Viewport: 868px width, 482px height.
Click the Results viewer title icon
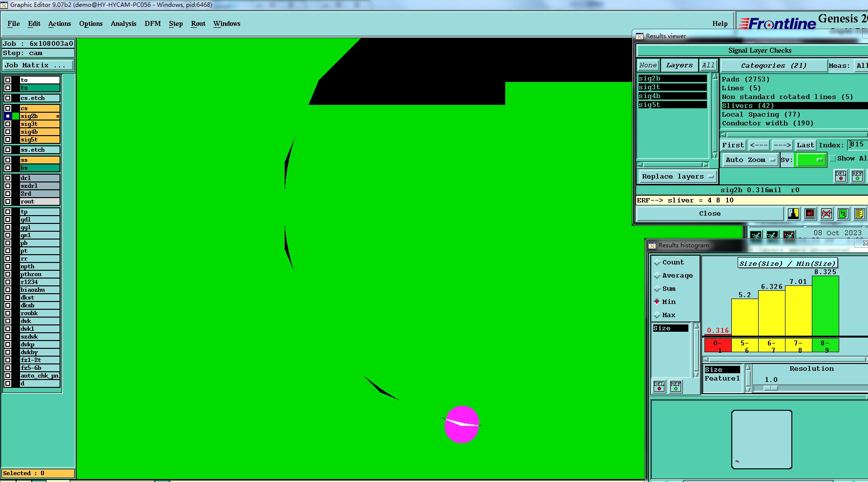640,36
